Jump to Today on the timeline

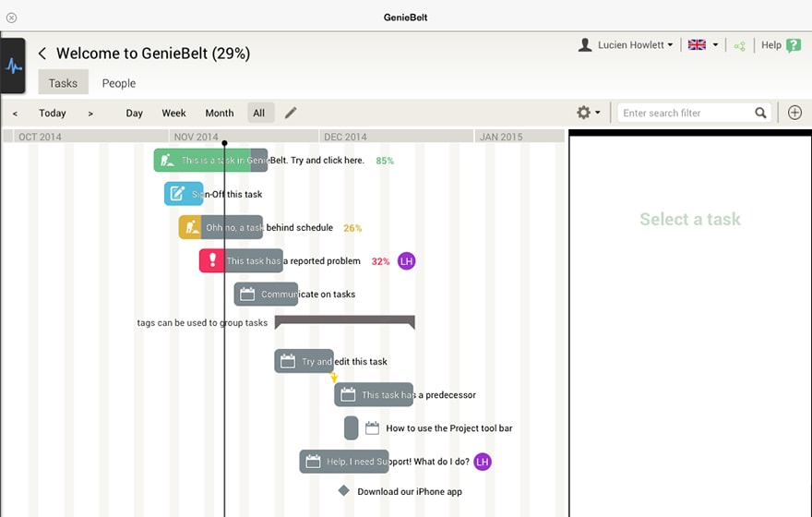click(53, 113)
